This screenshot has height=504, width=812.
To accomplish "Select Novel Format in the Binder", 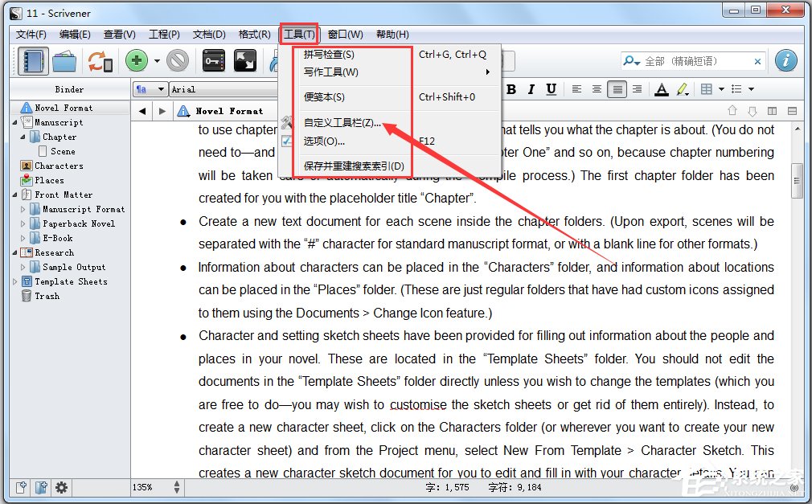I will point(64,108).
